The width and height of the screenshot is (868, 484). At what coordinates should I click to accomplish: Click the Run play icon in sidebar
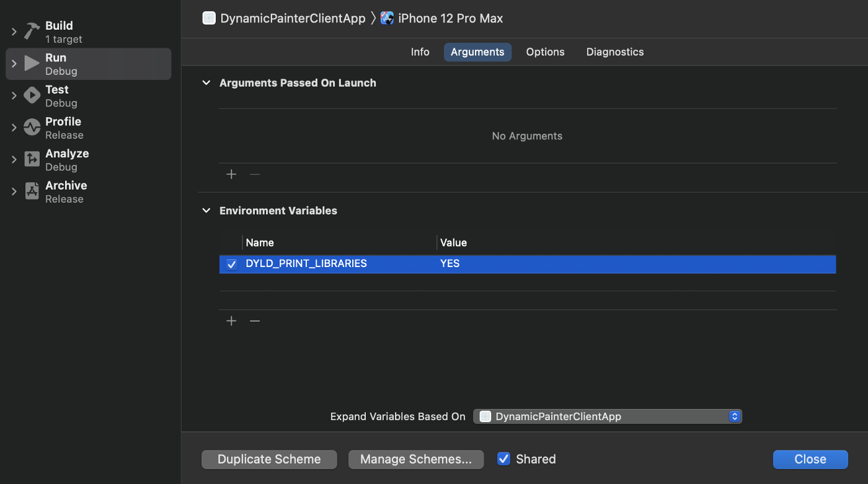[x=31, y=63]
